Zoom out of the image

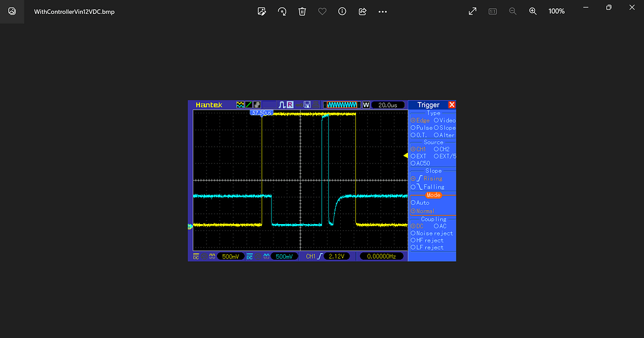(x=513, y=11)
